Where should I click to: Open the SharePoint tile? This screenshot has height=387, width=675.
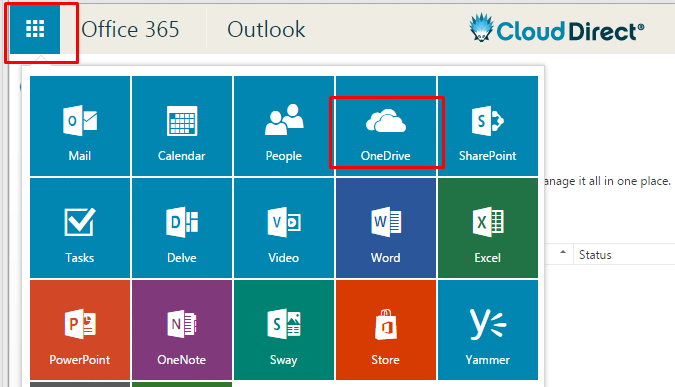488,126
